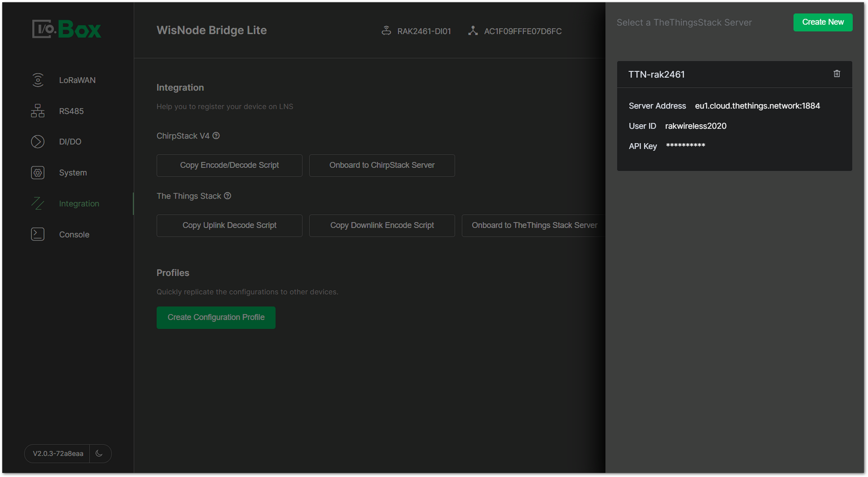Click Select a TheThingsStack Server heading
The image size is (868, 477).
[684, 23]
